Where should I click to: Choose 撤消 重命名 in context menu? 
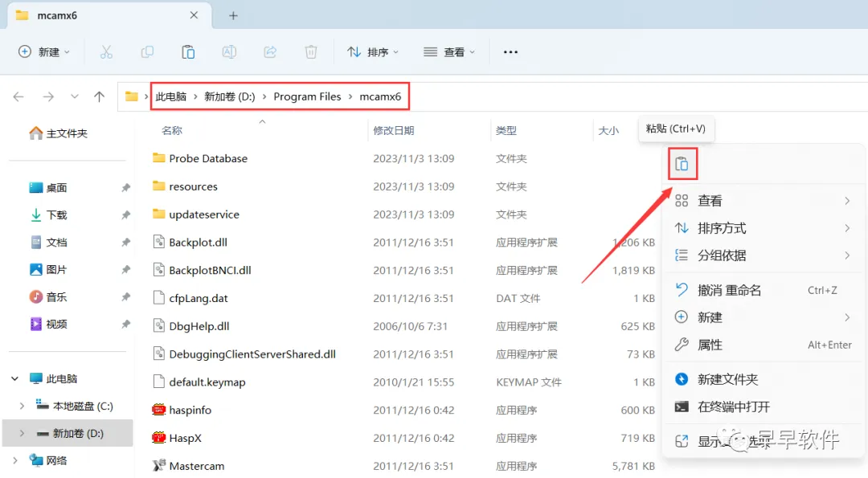point(763,290)
